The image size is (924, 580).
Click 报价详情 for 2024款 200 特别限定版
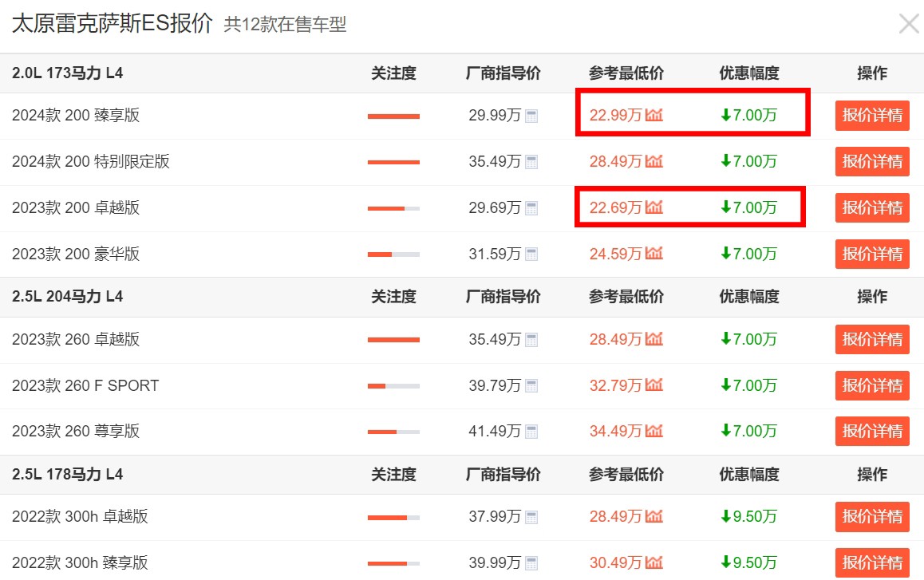pos(872,161)
